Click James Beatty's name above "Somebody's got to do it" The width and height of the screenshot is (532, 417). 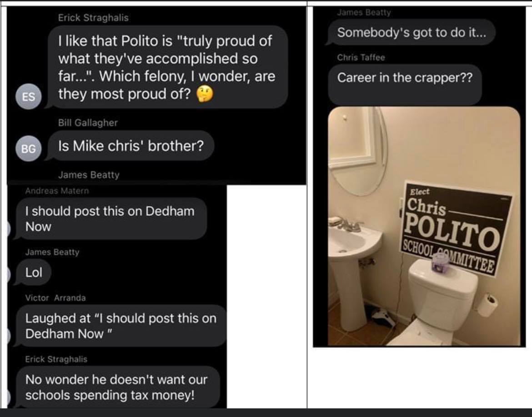point(364,13)
